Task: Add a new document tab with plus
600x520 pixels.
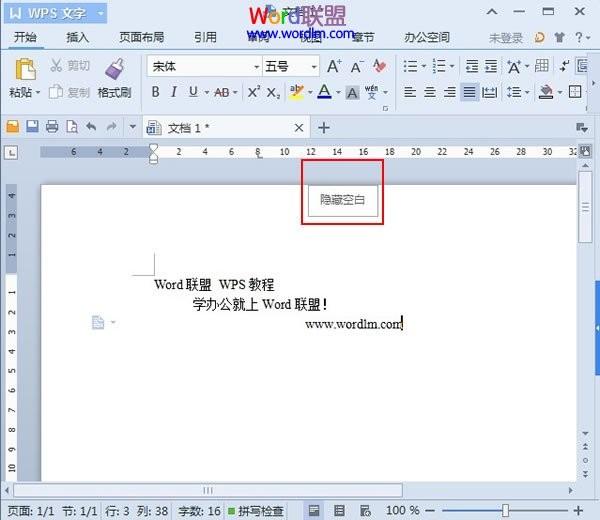Action: [324, 128]
